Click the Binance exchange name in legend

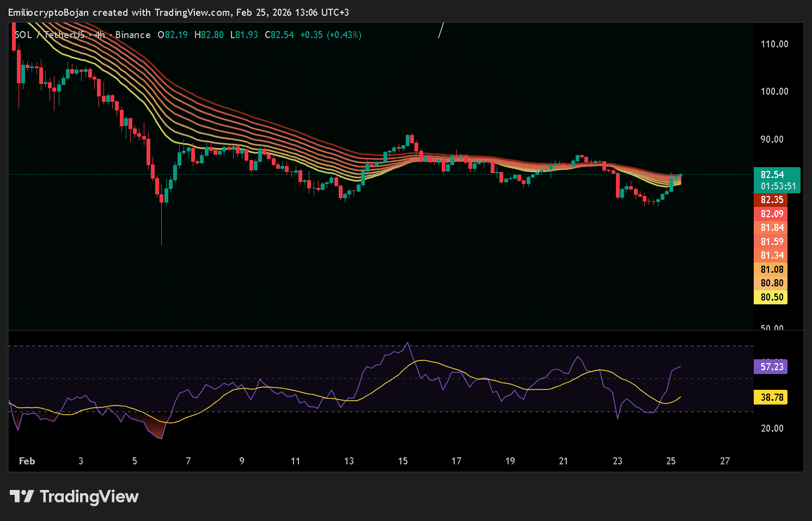(x=133, y=35)
